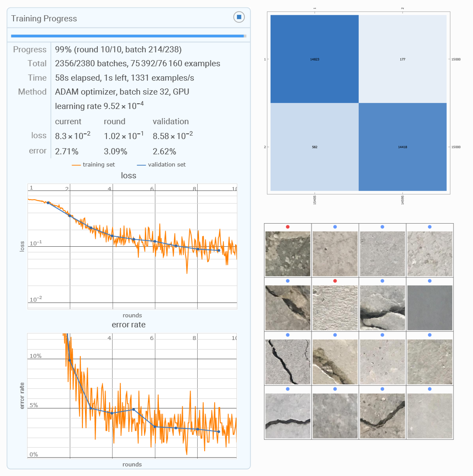
Task: Click the 10% gridline label in error plot
Action: coord(35,355)
